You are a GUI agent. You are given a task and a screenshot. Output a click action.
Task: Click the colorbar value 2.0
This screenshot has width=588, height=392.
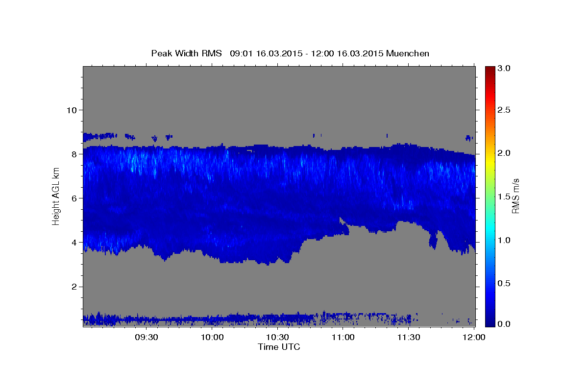coord(504,153)
